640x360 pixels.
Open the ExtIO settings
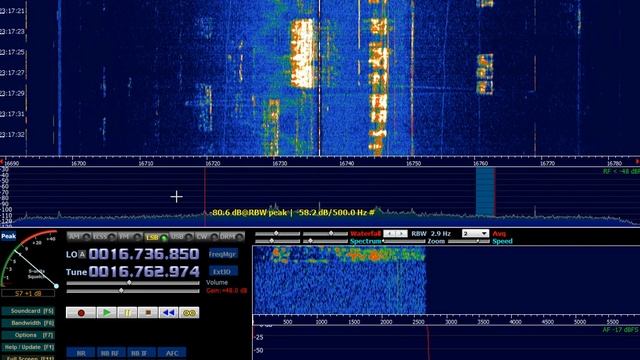coord(223,271)
